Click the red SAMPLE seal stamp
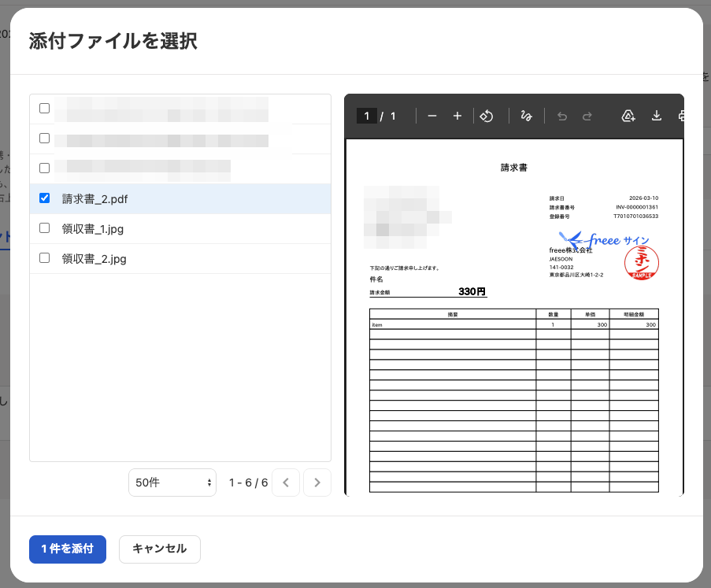This screenshot has height=588, width=711. (641, 262)
